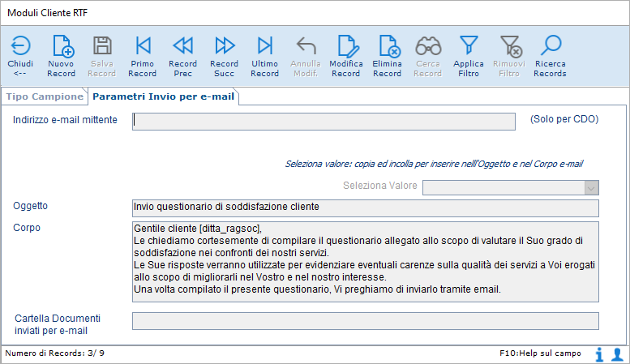This screenshot has height=364, width=630.
Task: Click the 'Seleziona Valore' label
Action: point(379,186)
